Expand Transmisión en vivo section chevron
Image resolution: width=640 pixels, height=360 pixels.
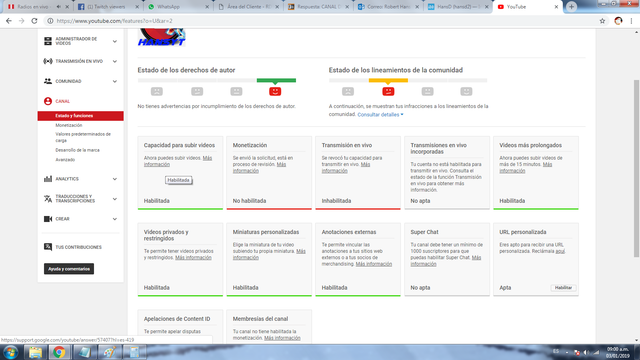point(115,61)
